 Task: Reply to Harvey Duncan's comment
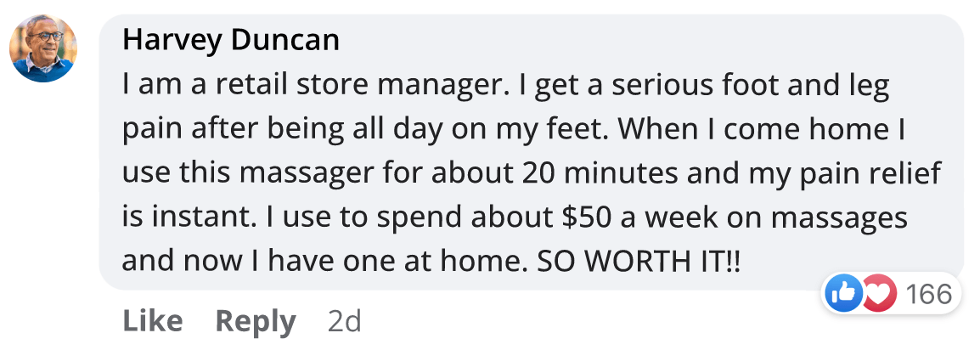tap(256, 320)
